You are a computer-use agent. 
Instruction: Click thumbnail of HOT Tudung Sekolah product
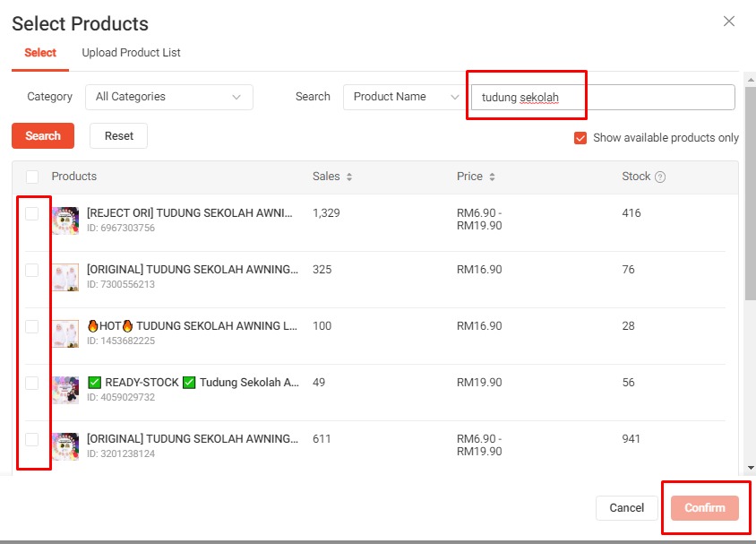coord(65,333)
